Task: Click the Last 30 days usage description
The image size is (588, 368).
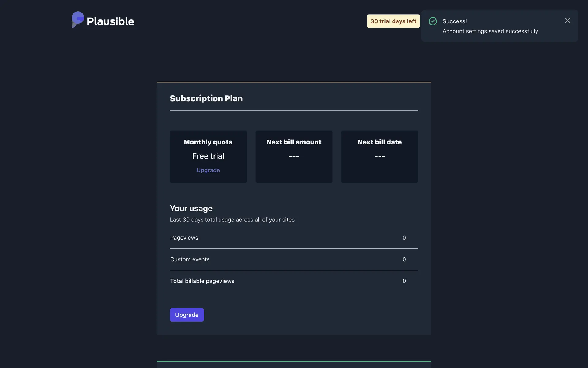Action: pos(232,220)
